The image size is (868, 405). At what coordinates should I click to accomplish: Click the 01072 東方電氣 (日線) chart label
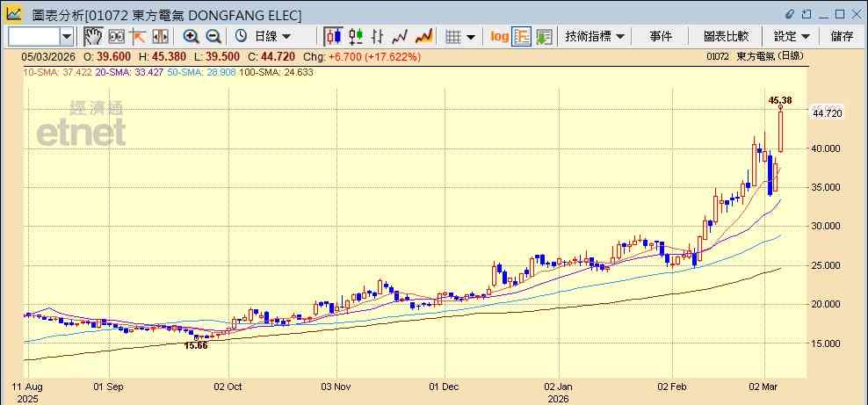(755, 56)
